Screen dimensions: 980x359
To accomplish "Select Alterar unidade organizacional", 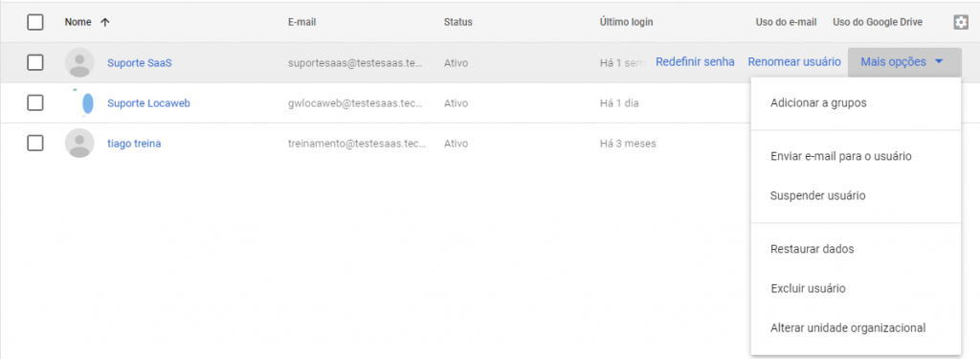I will (848, 327).
